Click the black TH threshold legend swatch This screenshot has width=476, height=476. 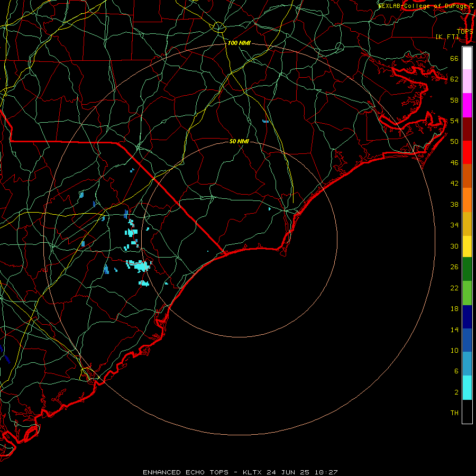click(467, 411)
